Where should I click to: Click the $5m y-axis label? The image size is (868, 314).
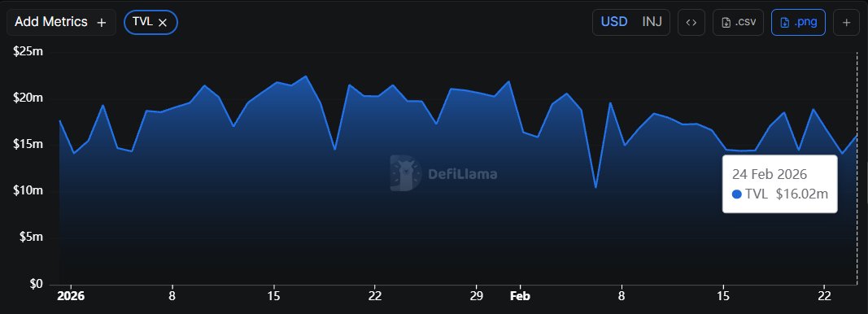(x=30, y=237)
